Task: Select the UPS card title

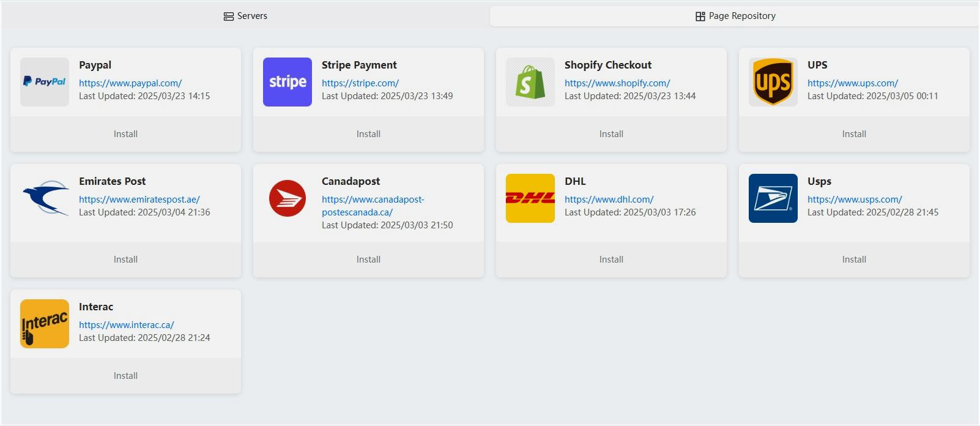Action: click(x=817, y=65)
